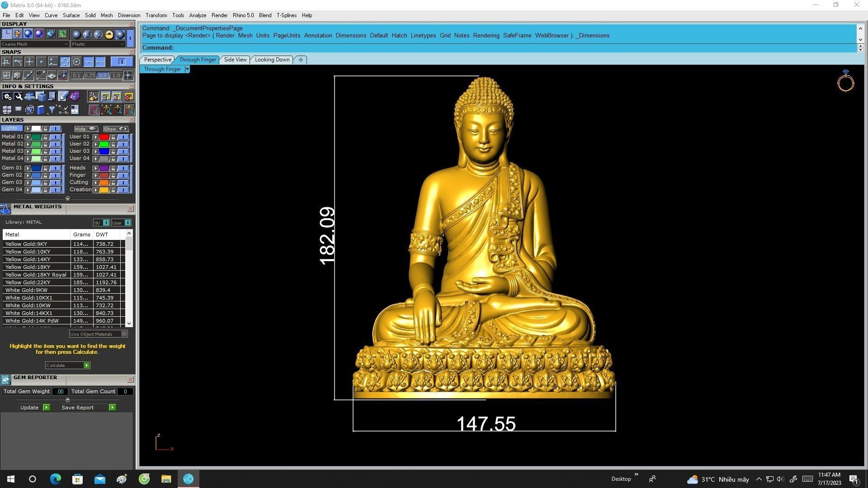Toggle the grid snap hash icon
The image size is (868, 488).
[128, 75]
